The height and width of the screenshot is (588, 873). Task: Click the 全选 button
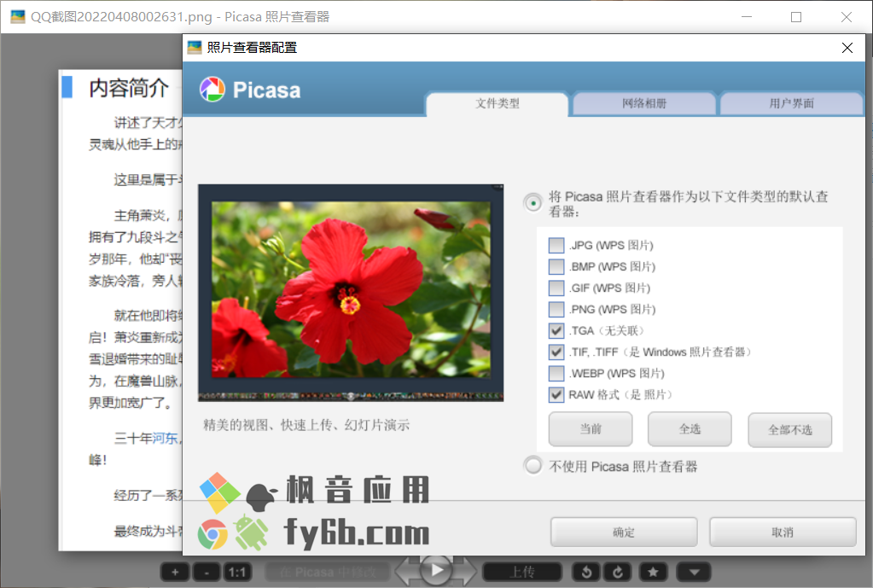point(690,429)
